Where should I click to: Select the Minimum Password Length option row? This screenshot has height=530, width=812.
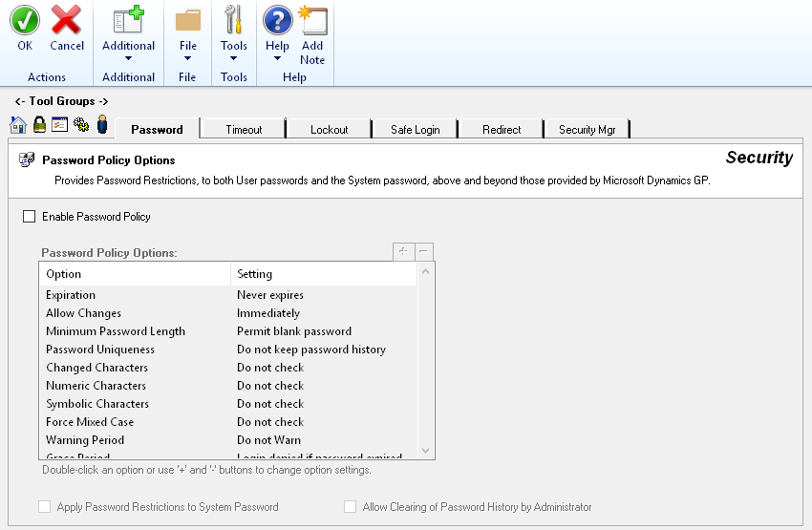[116, 331]
